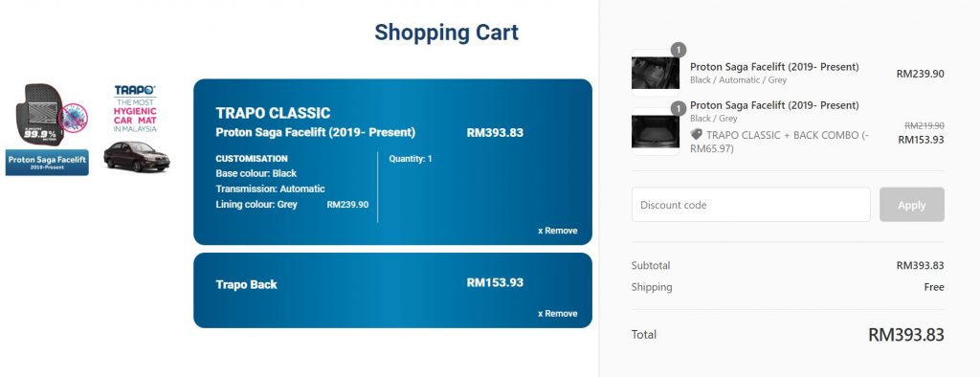This screenshot has width=980, height=377.
Task: Open the boot tray product thumbnail
Action: (x=655, y=131)
